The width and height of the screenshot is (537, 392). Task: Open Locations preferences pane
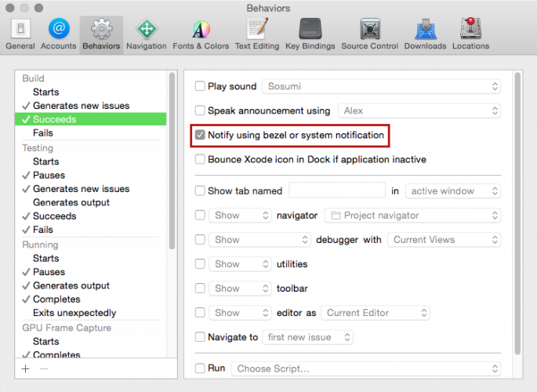470,34
